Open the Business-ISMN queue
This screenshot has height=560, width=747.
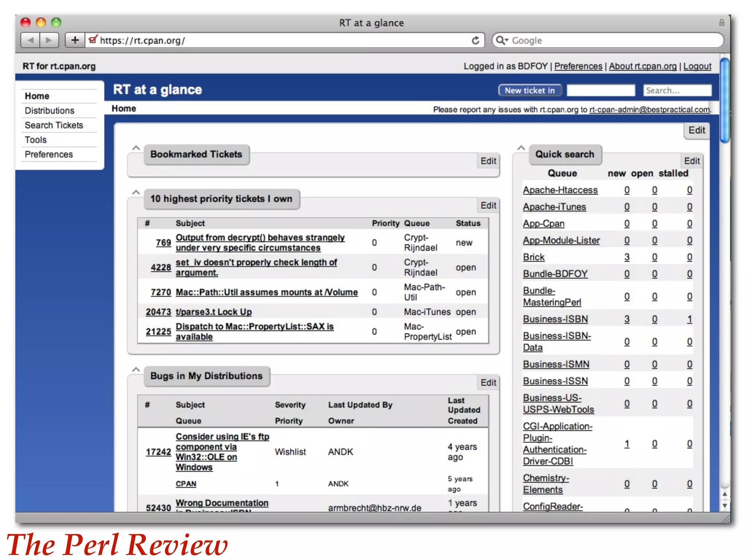[x=556, y=364]
